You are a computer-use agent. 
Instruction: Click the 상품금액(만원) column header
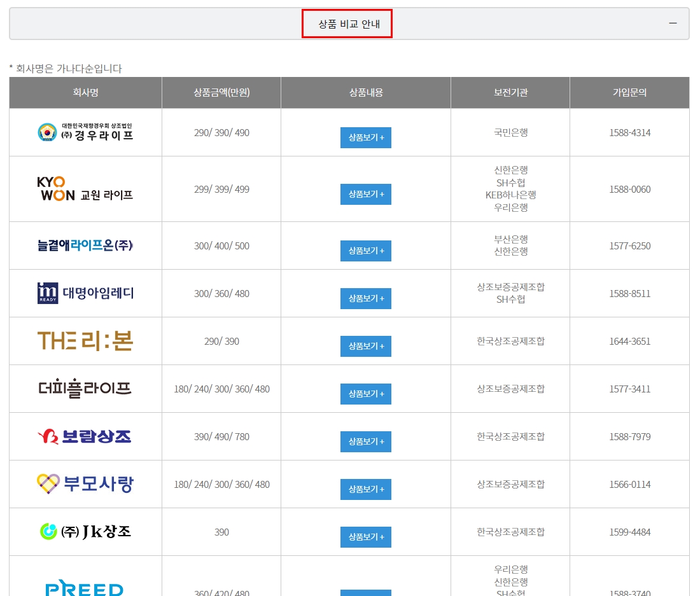click(x=221, y=92)
